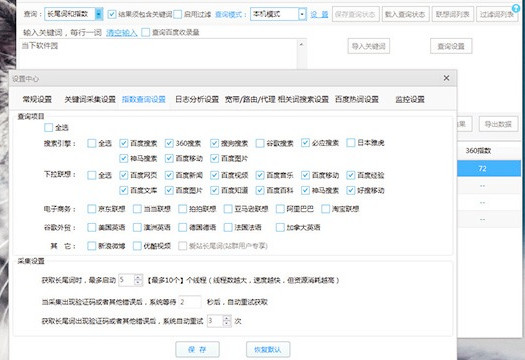Enable the 谷歌搜索 checkbox
Screen dimensions: 525x360
(260, 143)
